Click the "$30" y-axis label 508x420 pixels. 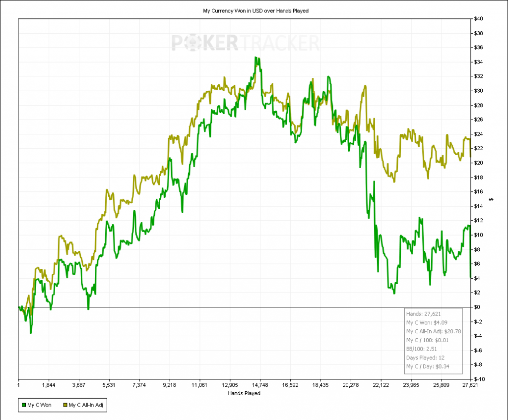coord(478,91)
